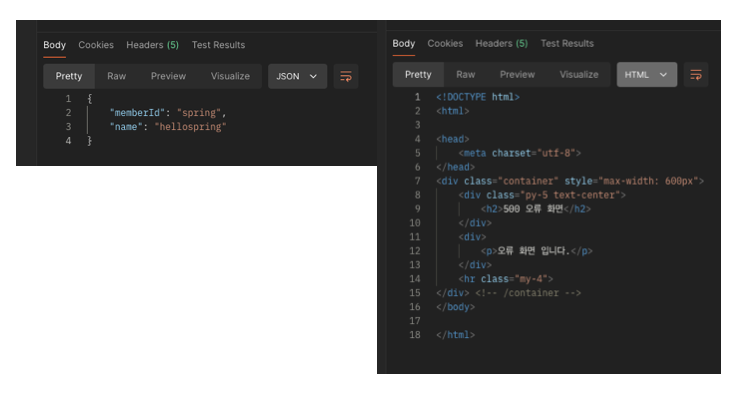This screenshot has height=396, width=746.
Task: Switch to Preview view in HTML panel
Action: (x=517, y=75)
